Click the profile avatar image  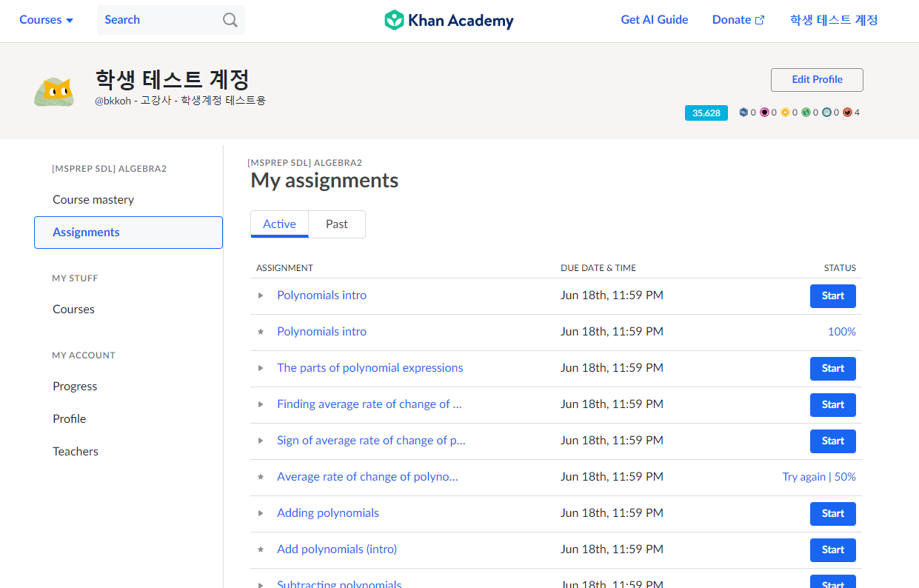click(54, 92)
